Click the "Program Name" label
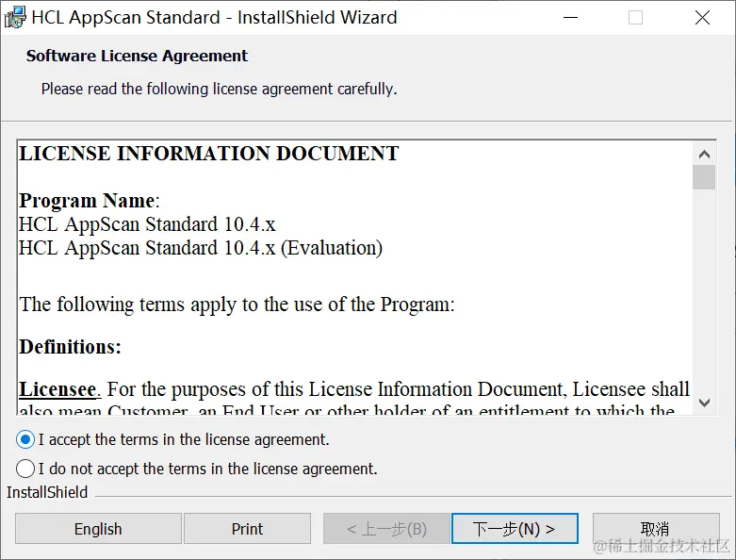 click(x=87, y=201)
